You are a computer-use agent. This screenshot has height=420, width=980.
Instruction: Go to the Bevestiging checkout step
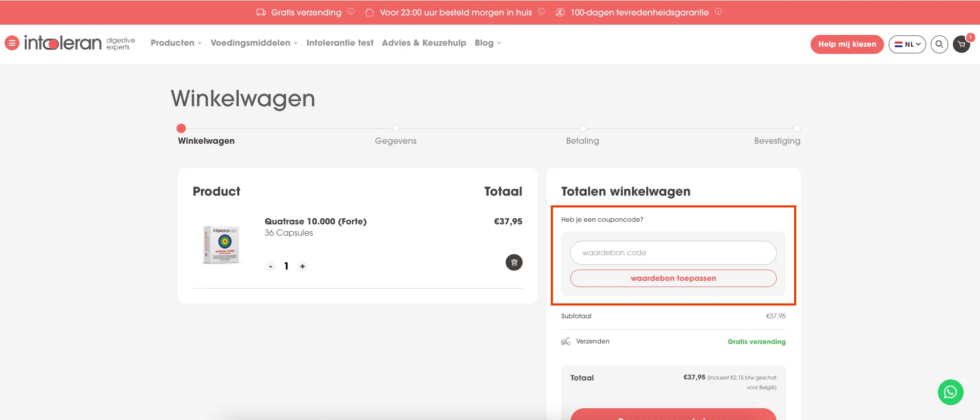click(x=777, y=141)
